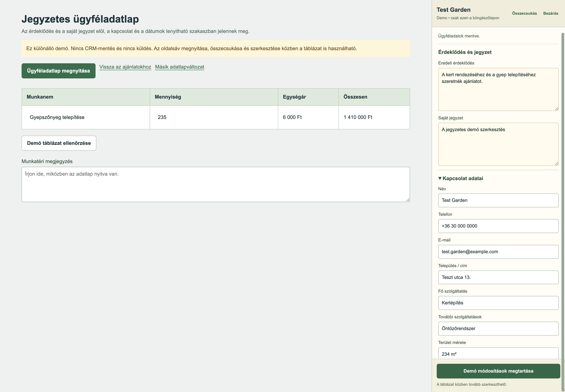Viewport: 565px width, 392px height.
Task: Close the sidebar with Bezárás
Action: [x=550, y=13]
